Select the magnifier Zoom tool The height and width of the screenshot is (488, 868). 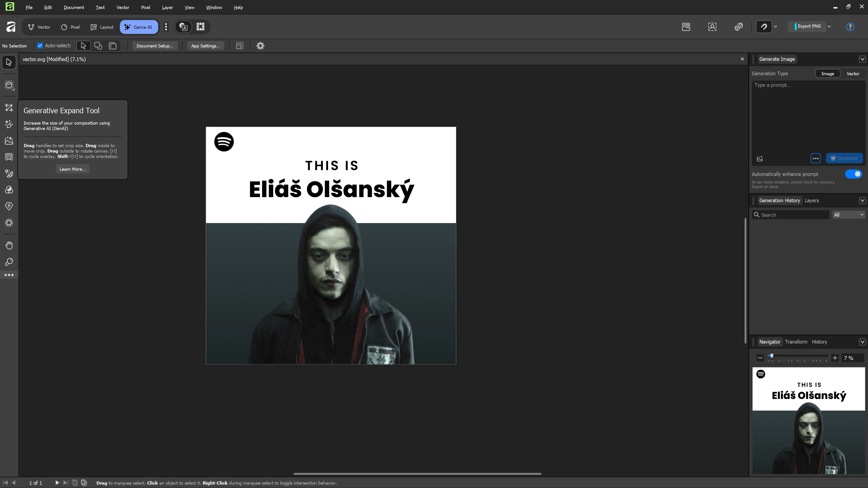pyautogui.click(x=9, y=262)
